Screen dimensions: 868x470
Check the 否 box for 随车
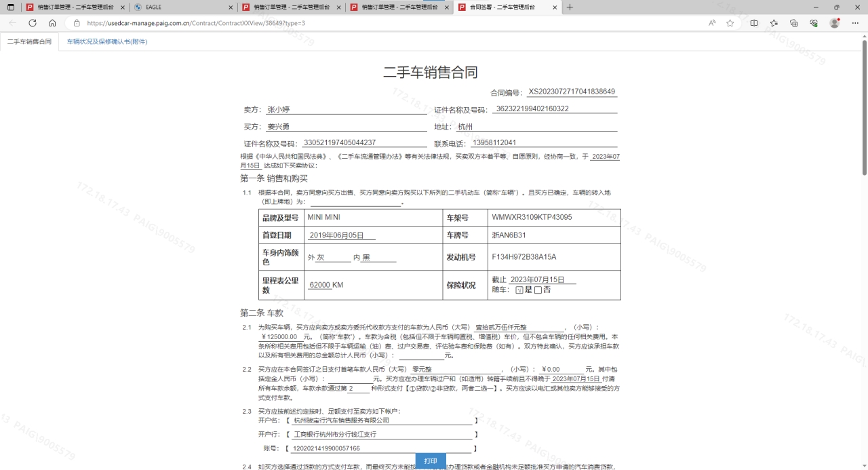(x=538, y=290)
